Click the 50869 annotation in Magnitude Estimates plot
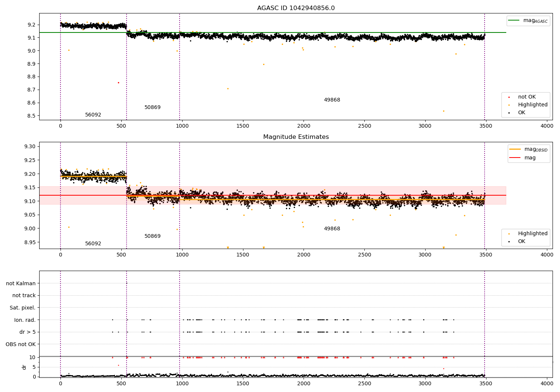Image resolution: width=560 pixels, height=392 pixels. (x=152, y=236)
